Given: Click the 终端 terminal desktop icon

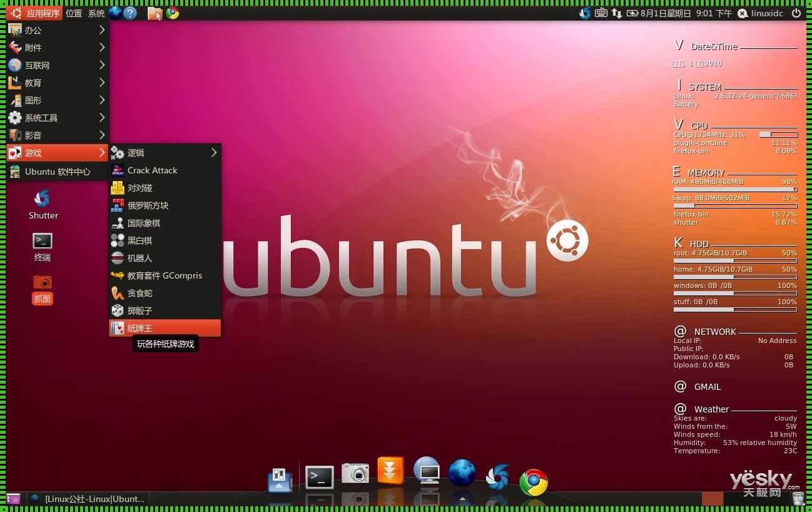Looking at the screenshot, I should (43, 247).
